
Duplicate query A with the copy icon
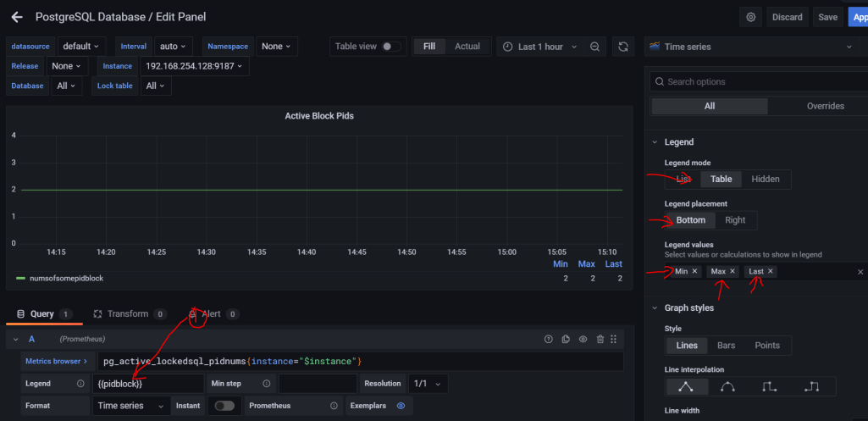pos(566,339)
